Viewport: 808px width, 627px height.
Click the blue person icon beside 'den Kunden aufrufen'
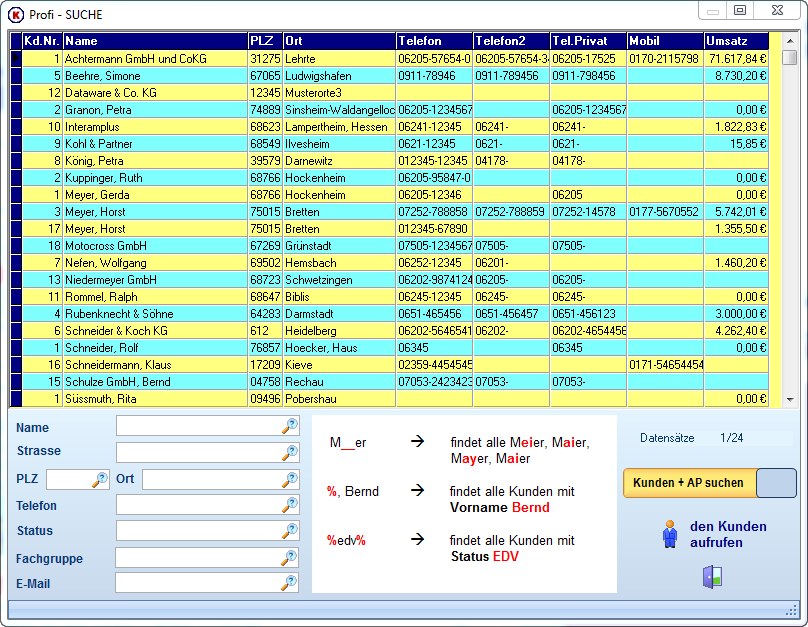(x=670, y=534)
